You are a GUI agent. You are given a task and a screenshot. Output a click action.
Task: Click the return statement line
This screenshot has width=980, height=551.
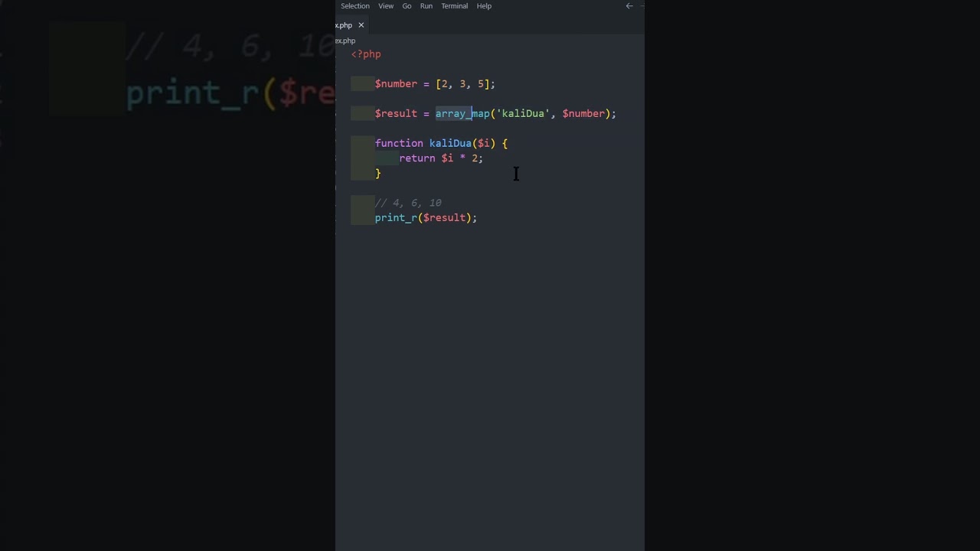pyautogui.click(x=441, y=158)
